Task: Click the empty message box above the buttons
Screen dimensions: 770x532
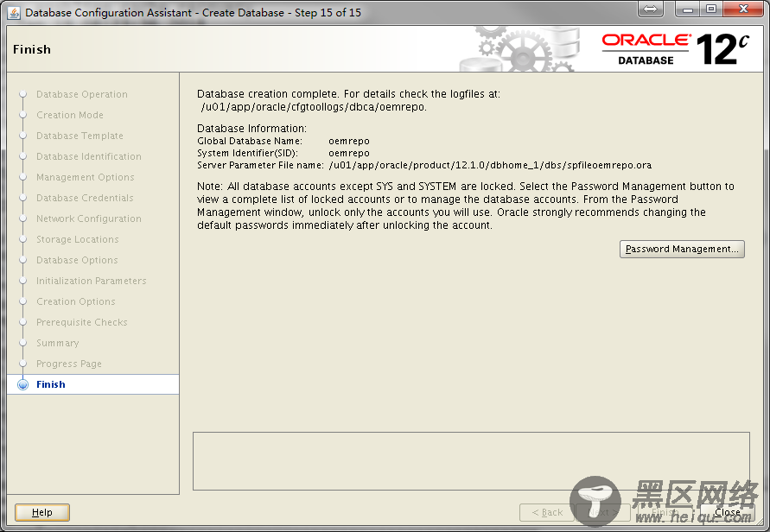Action: (471, 461)
